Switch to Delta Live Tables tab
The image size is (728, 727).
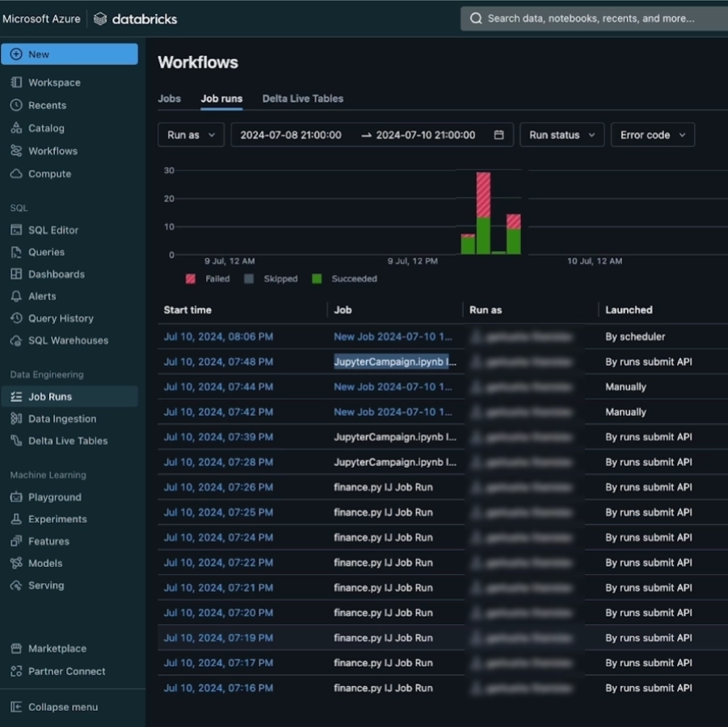point(303,99)
